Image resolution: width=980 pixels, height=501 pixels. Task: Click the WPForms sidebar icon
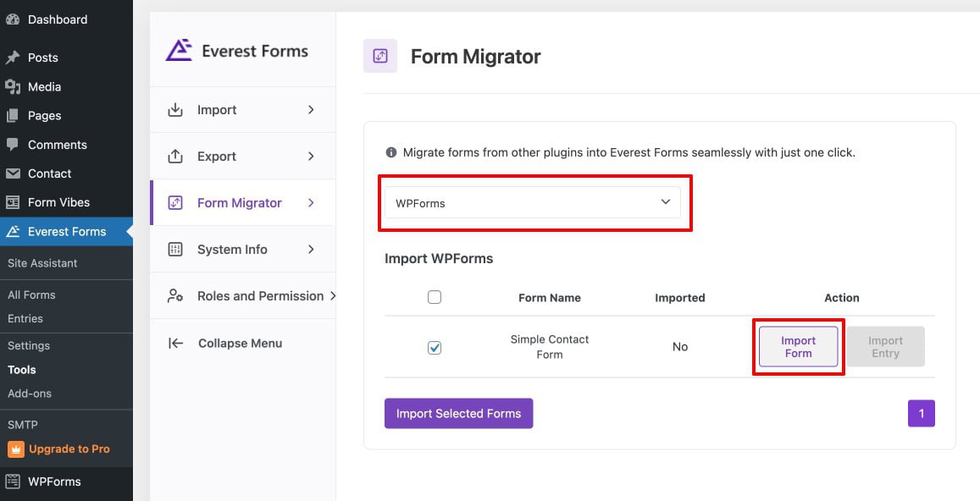pos(13,482)
